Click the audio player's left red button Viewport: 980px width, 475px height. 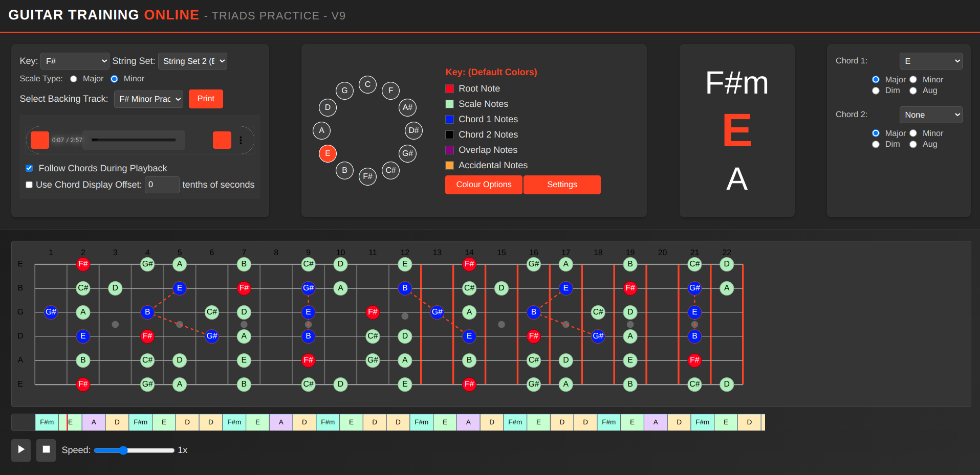(40, 140)
